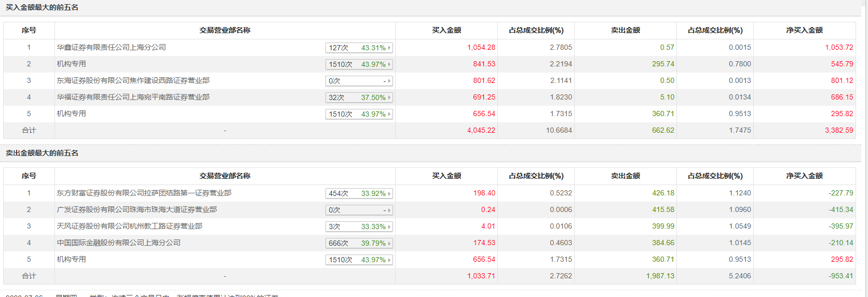Screen dimensions: 868x297
Task: Click 买入金额 column header in top table
Action: (446, 30)
